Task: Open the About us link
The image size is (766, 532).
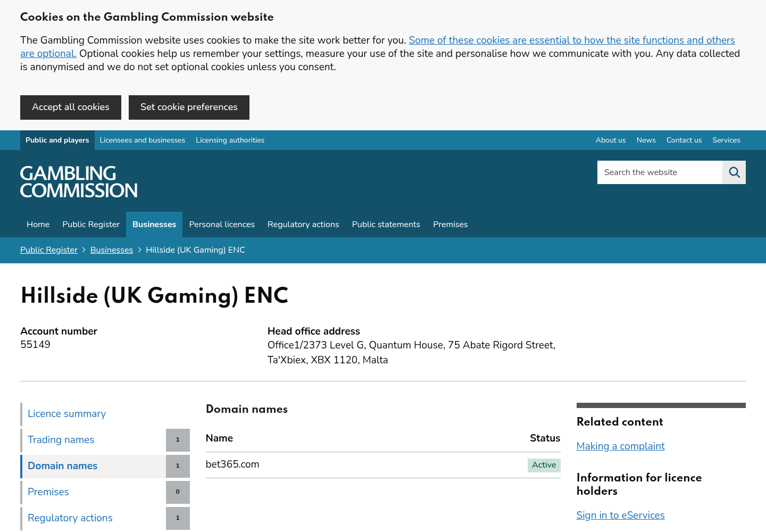Action: pyautogui.click(x=611, y=140)
